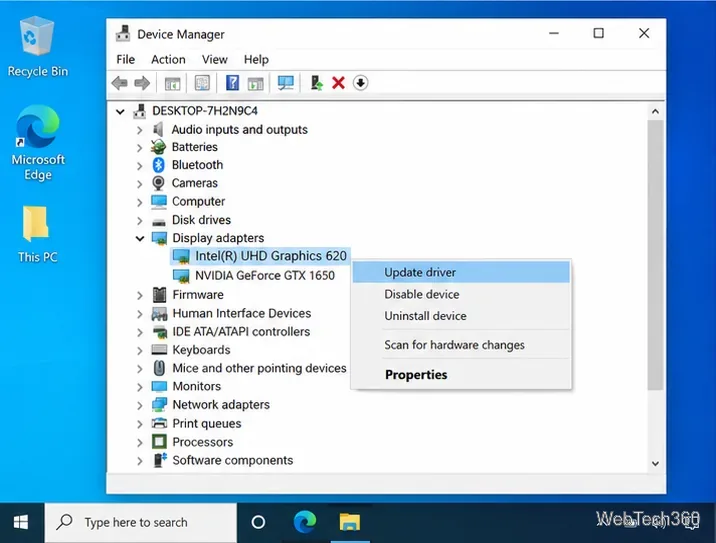Expand the Monitors node
716x543 pixels.
pyautogui.click(x=140, y=387)
